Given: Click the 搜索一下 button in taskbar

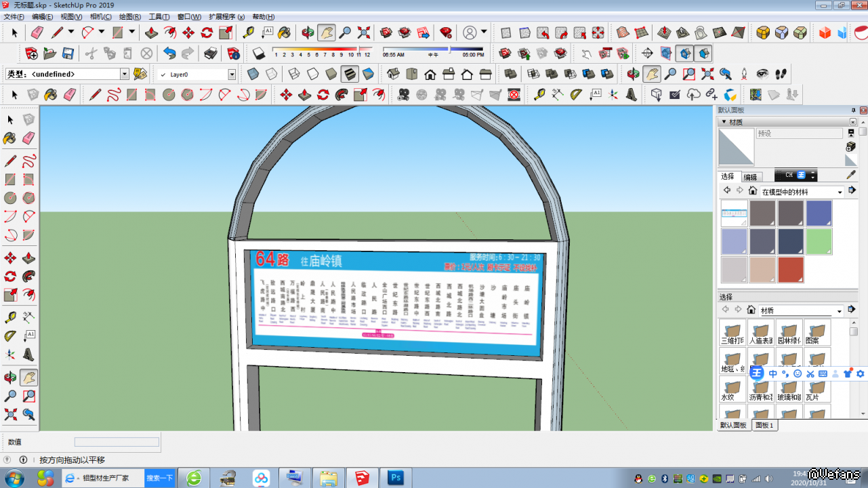Looking at the screenshot, I should coord(159,478).
